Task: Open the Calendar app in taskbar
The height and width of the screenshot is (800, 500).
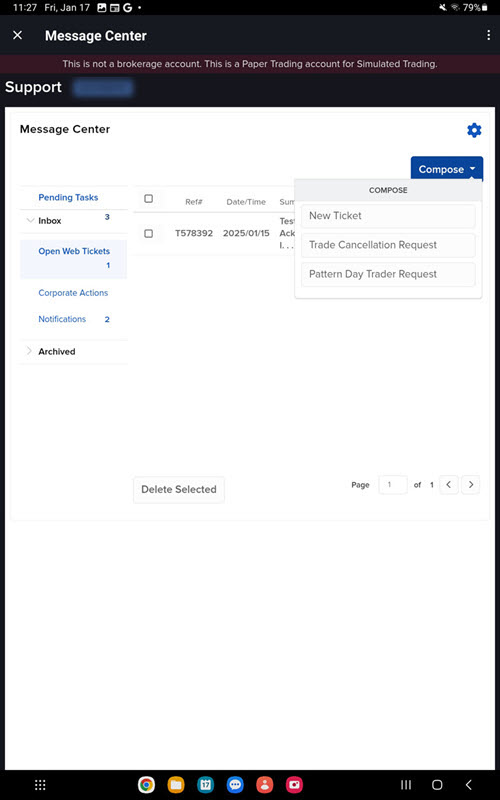Action: click(206, 785)
